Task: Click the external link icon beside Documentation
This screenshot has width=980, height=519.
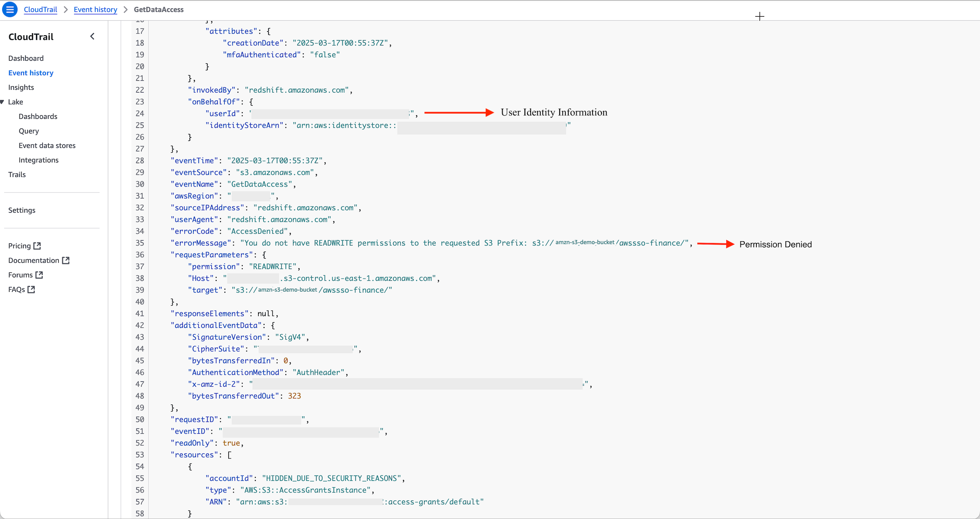Action: [66, 260]
